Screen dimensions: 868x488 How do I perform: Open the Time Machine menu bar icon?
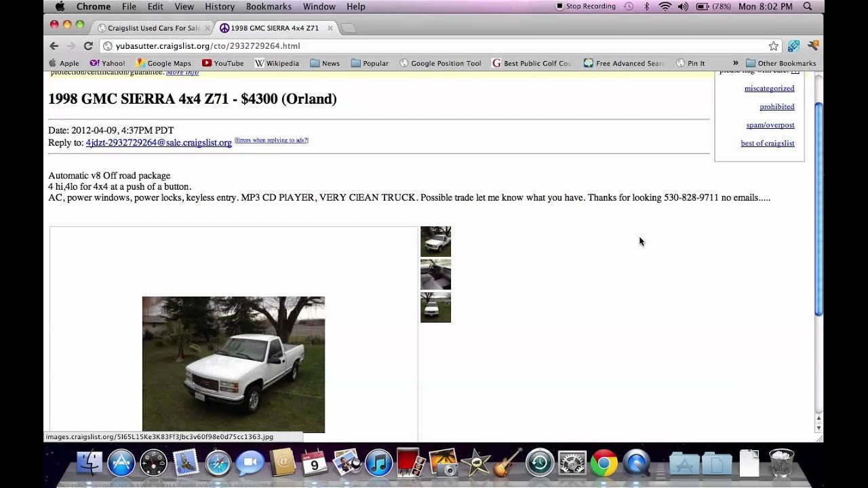[x=629, y=6]
